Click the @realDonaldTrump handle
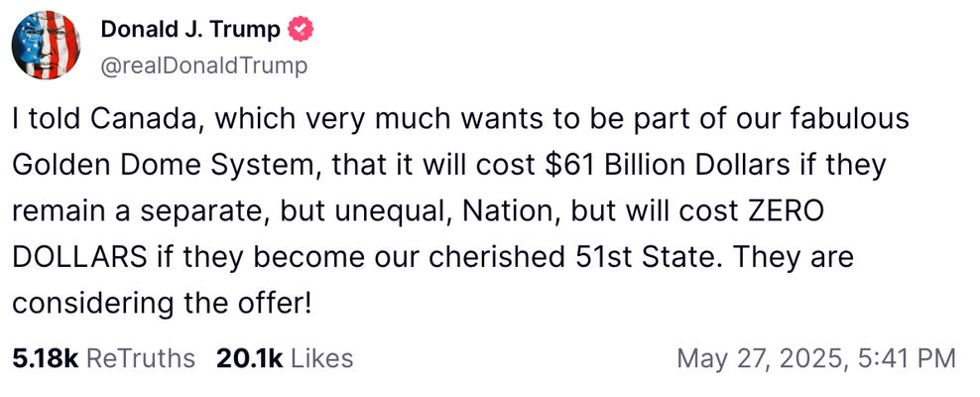980x397 pixels. pyautogui.click(x=203, y=66)
